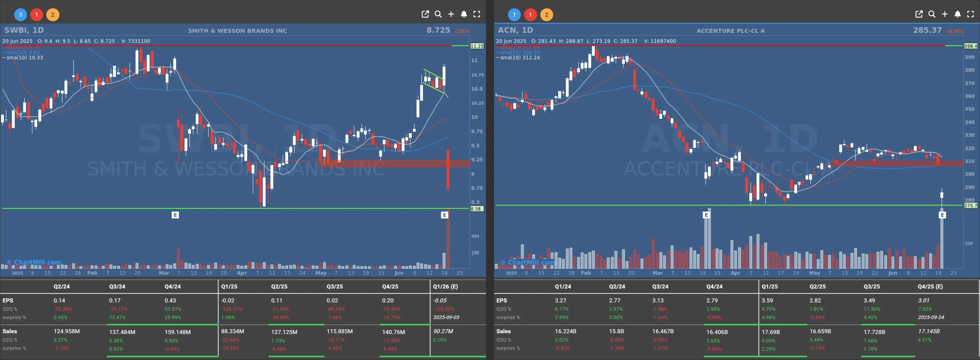Screen dimensions: 980x360
Task: Click the plus icon on ACN chart
Action: [x=945, y=14]
